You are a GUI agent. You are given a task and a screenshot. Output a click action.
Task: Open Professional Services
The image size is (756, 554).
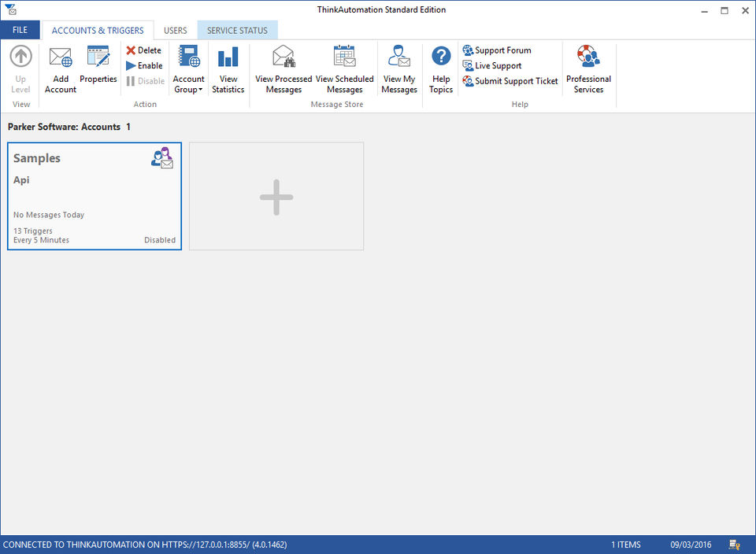588,70
